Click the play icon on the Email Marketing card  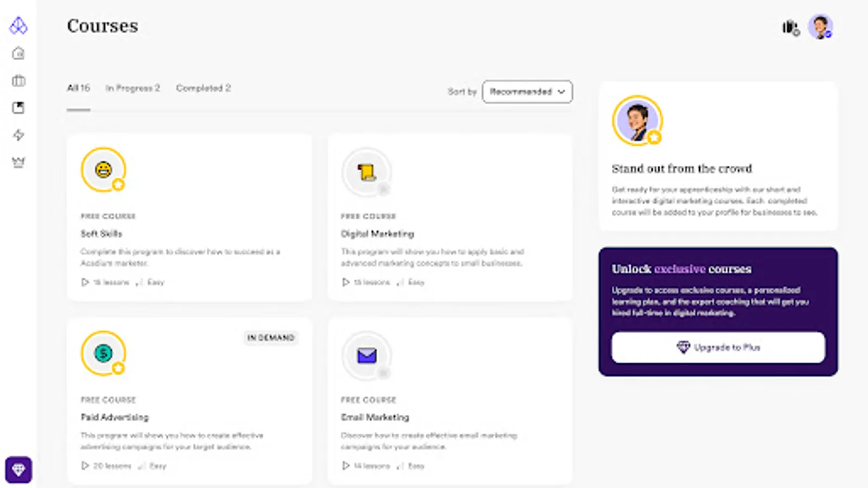346,466
